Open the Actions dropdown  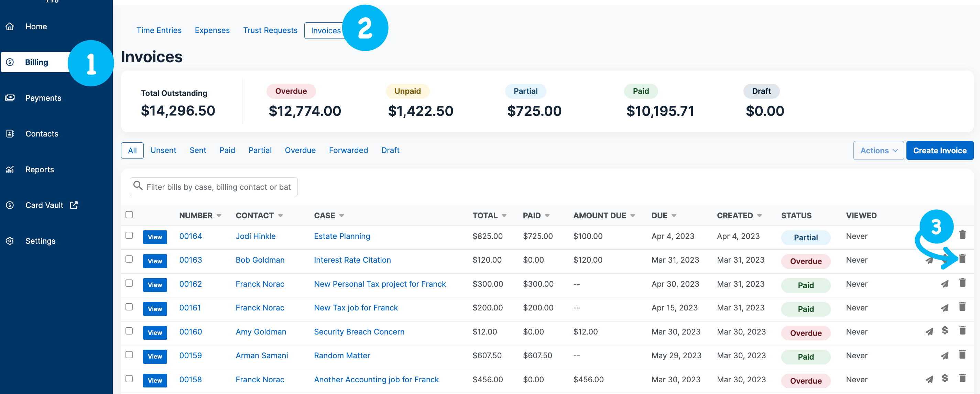tap(878, 150)
